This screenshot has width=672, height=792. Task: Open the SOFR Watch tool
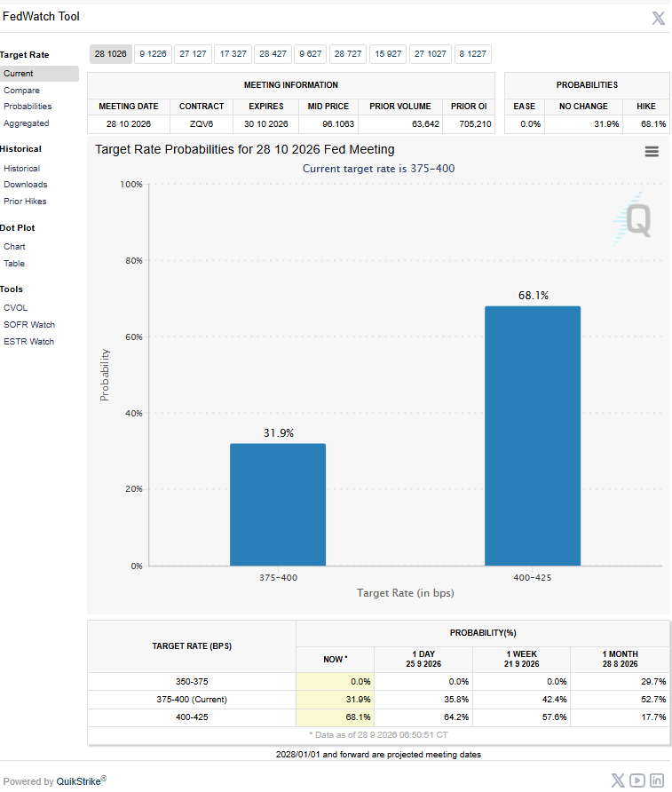29,325
